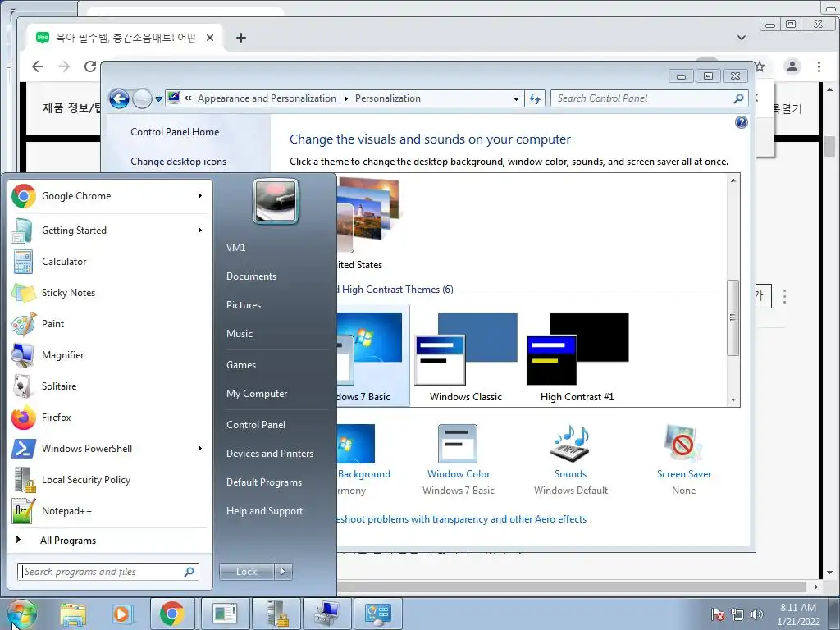This screenshot has height=630, width=840.
Task: Open Control Panel help question mark icon
Action: 741,123
